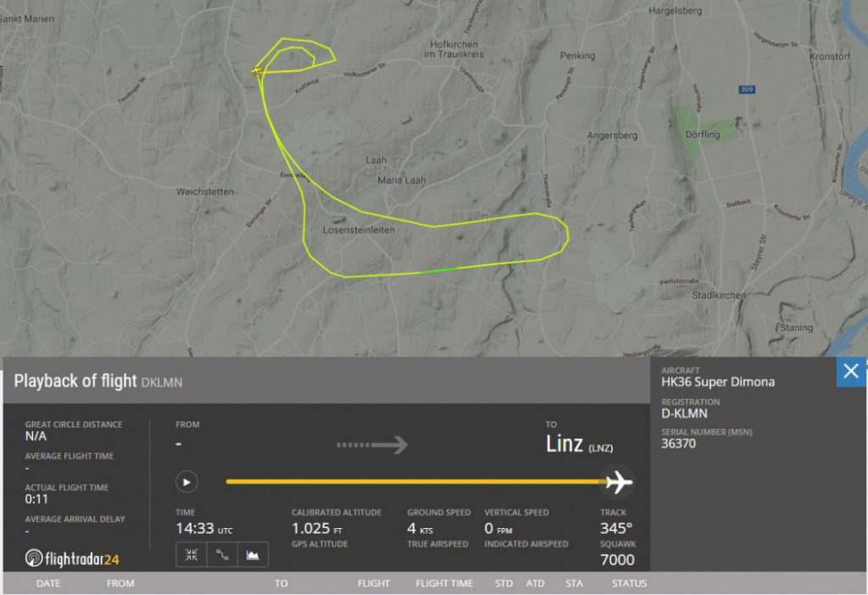Click the green segment of the flight trail
868x595 pixels.
[x=437, y=270]
